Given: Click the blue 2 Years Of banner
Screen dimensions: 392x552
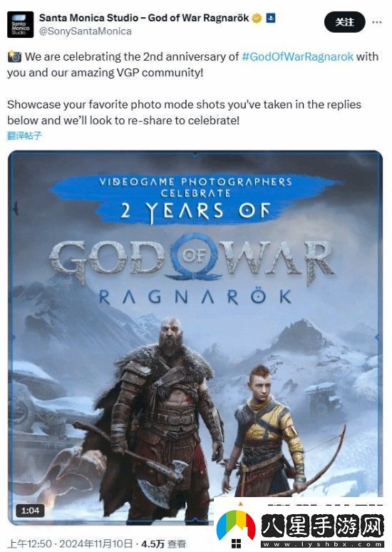Looking at the screenshot, I should click(196, 199).
